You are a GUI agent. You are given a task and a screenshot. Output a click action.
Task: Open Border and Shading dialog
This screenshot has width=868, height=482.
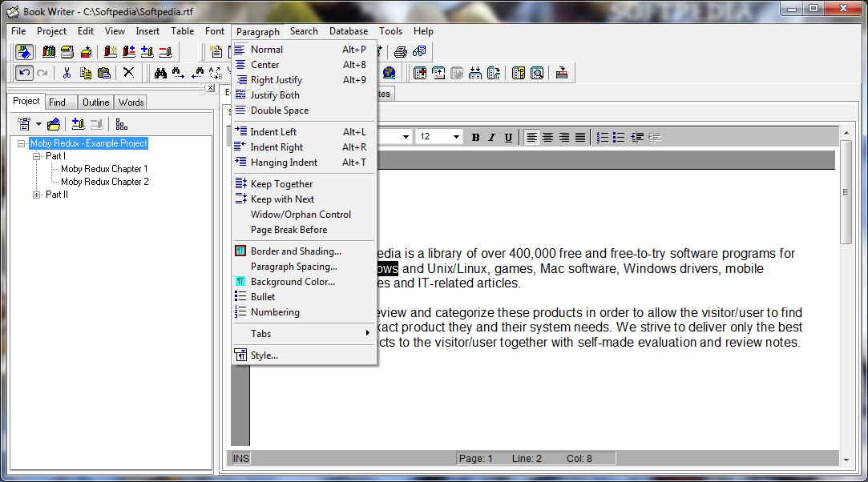[x=303, y=251]
